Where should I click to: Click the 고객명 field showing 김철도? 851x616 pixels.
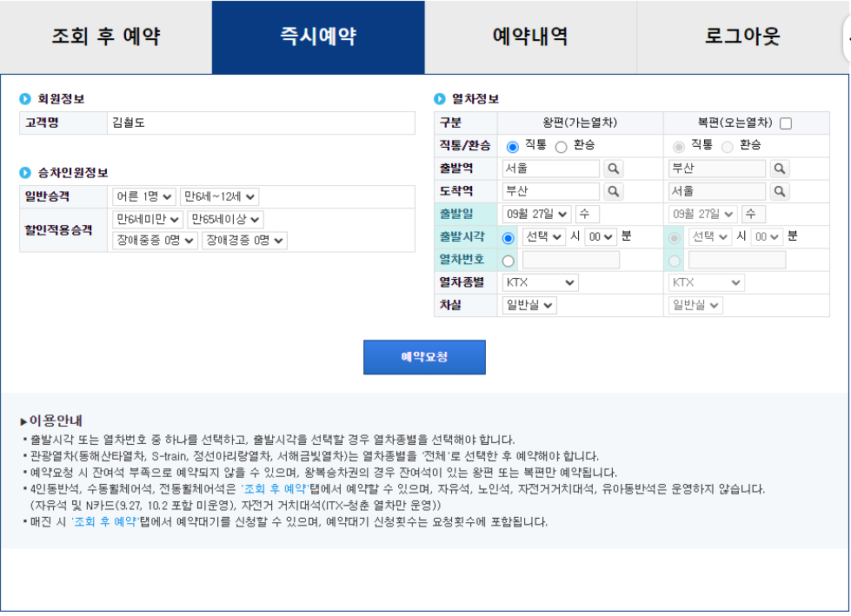261,123
